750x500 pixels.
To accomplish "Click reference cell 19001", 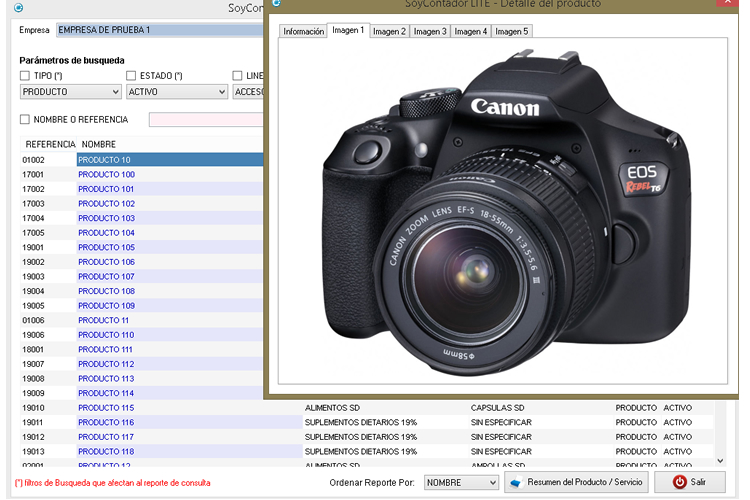I will tap(33, 247).
